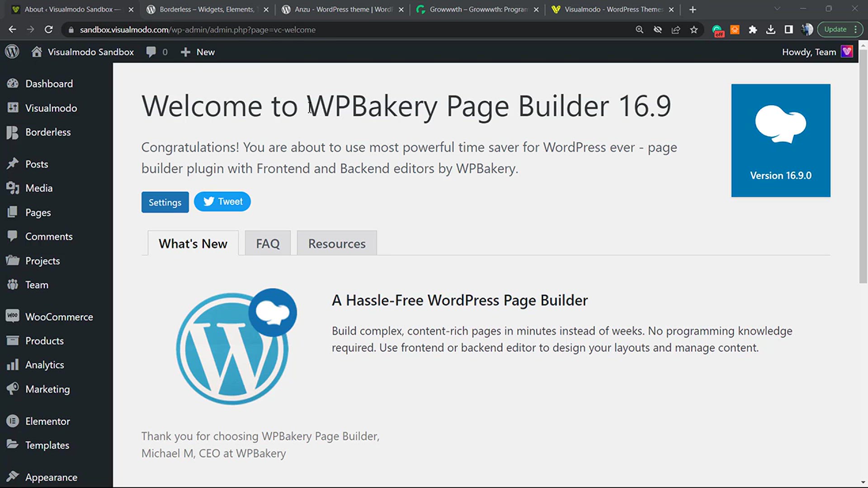Open the WordPress logo menu in admin bar

click(x=12, y=52)
